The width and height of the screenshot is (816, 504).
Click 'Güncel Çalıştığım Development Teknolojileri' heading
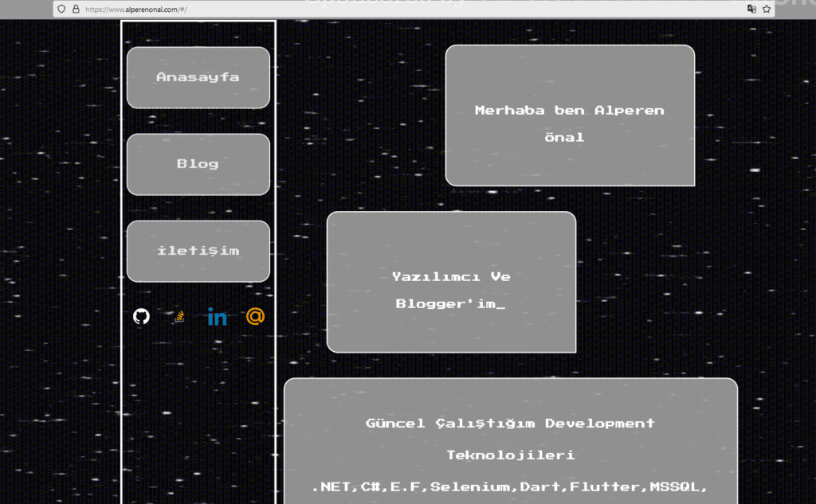click(x=511, y=439)
